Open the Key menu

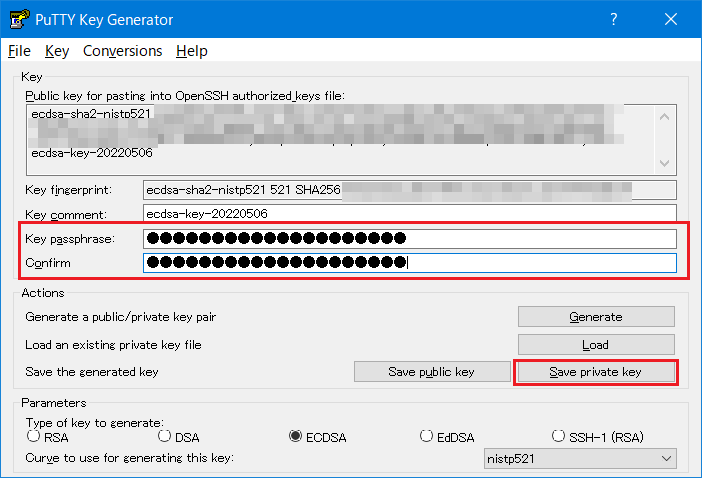click(56, 51)
